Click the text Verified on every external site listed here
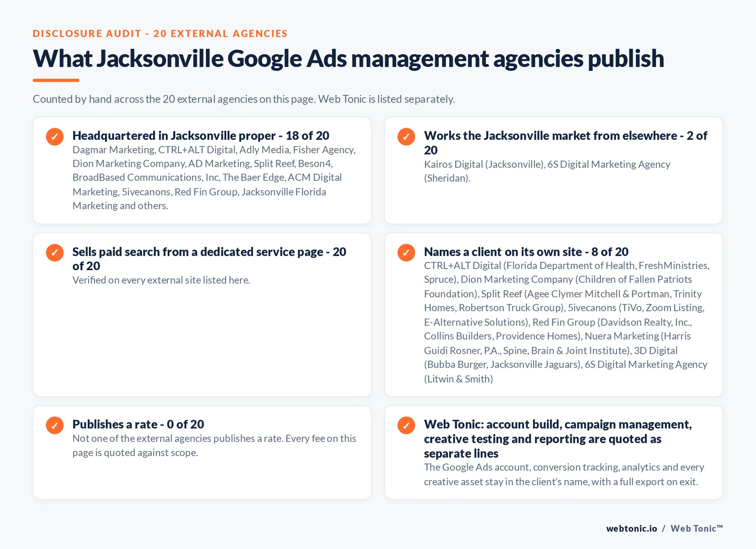Viewport: 756px width, 549px height. pyautogui.click(x=161, y=280)
